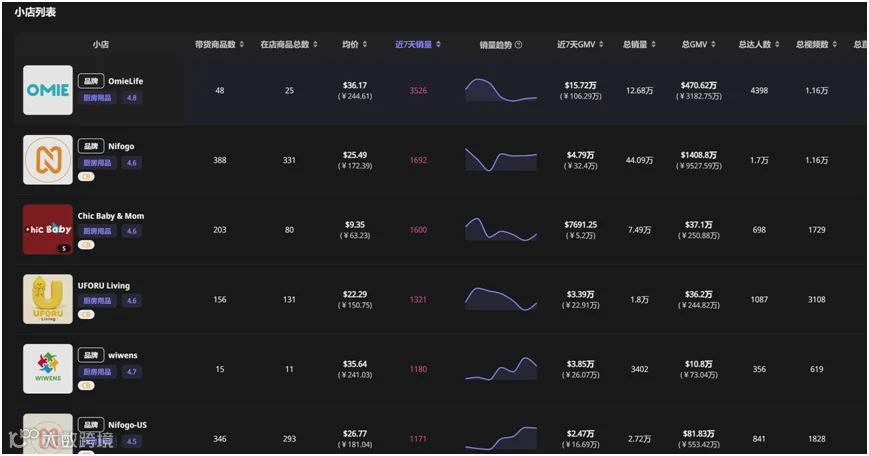
Task: Sort by 在店商品总数 column sort arrows
Action: [315, 44]
